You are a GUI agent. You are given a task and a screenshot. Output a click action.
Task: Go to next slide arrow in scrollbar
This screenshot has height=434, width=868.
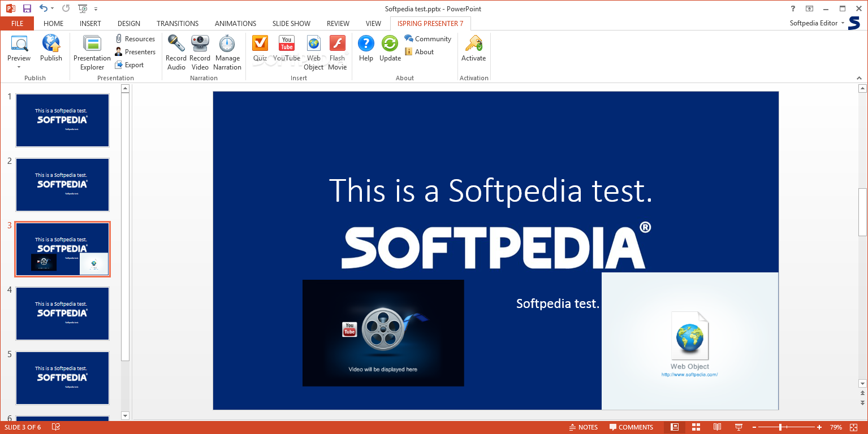tap(862, 402)
